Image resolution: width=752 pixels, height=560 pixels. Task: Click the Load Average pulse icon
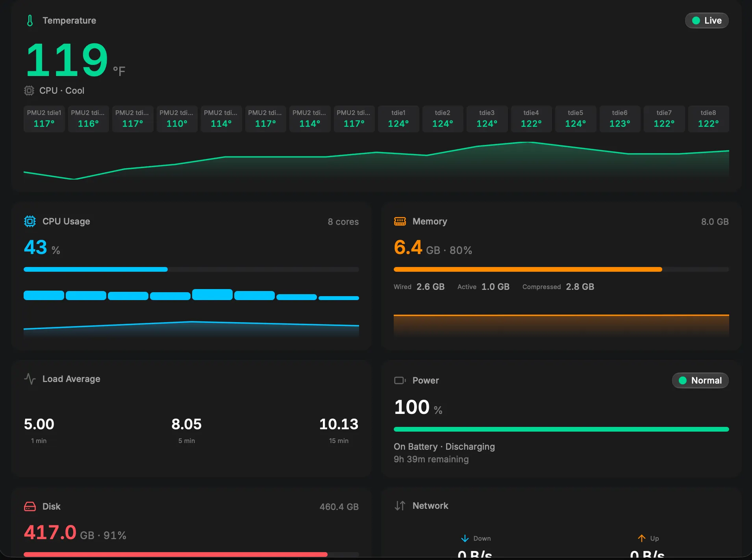point(30,379)
